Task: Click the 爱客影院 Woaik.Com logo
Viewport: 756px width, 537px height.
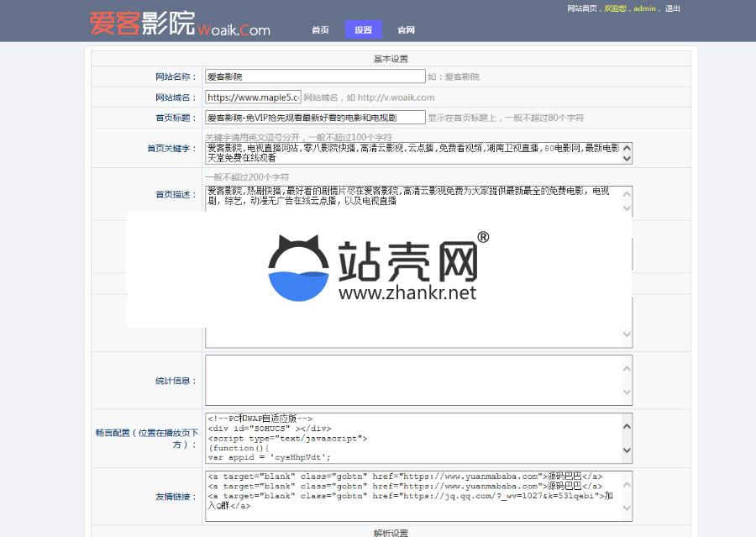Action: click(x=180, y=24)
